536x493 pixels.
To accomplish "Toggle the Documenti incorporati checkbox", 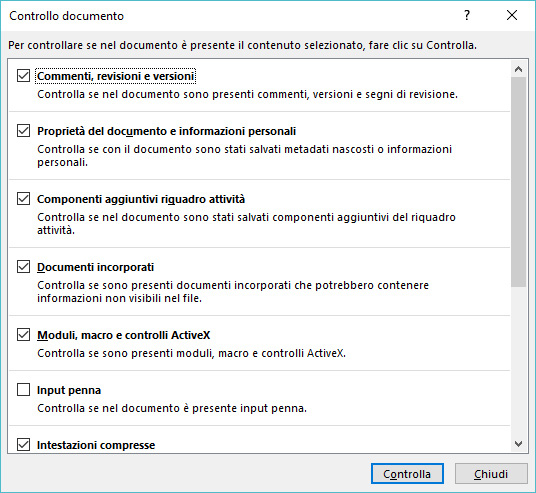I will click(x=23, y=267).
